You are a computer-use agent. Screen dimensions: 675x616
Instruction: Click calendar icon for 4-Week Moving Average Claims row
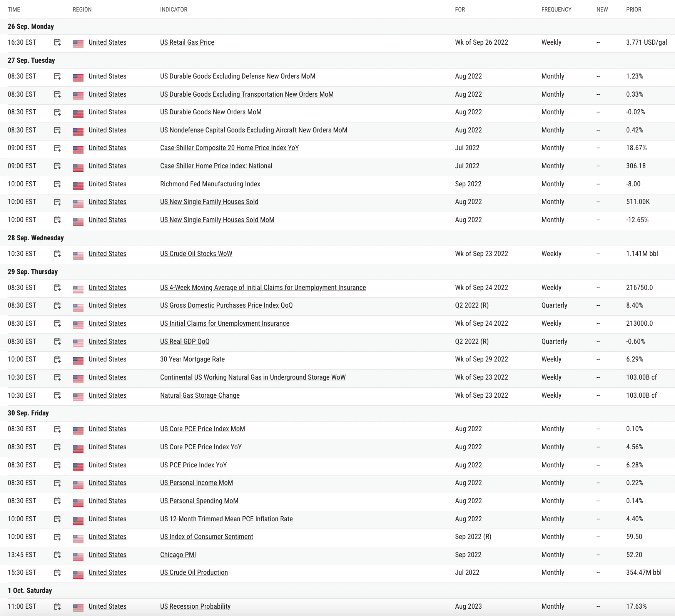57,288
